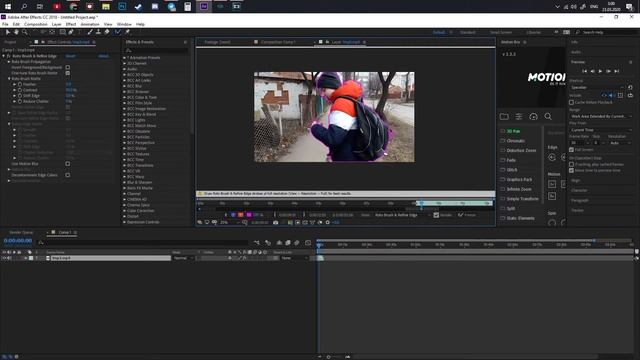Click Photoshop icon in taskbar
Screen dimensions: 640x360
(x=122, y=7)
